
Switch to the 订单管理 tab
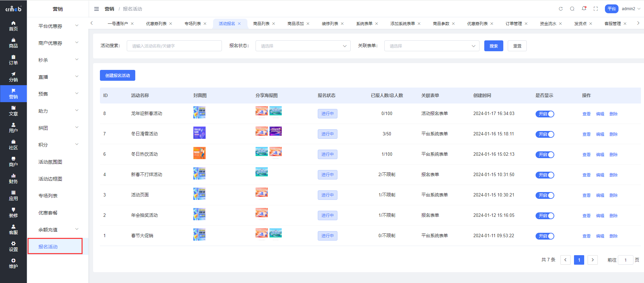(514, 23)
